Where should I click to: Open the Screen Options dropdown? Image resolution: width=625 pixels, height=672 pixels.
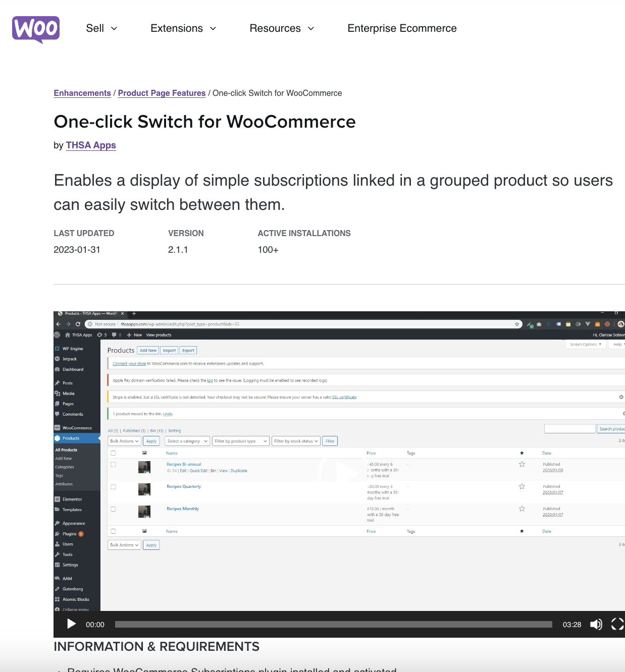[x=585, y=344]
